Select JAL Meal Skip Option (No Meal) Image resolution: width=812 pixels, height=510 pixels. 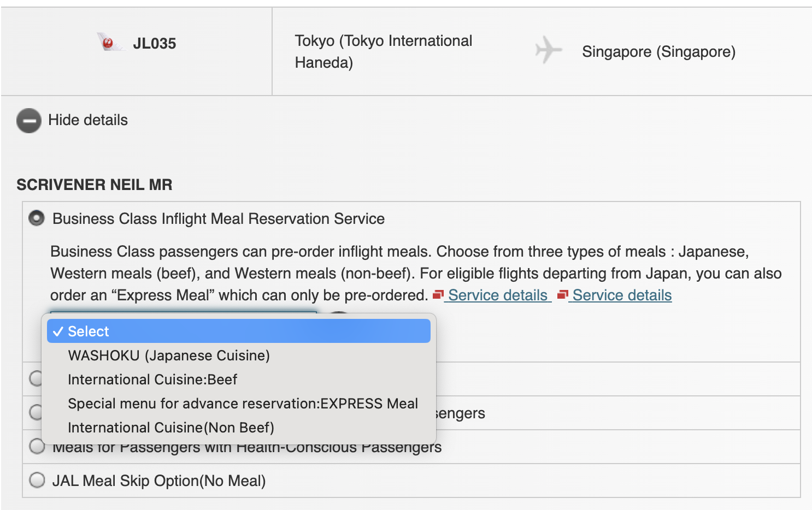pyautogui.click(x=37, y=481)
